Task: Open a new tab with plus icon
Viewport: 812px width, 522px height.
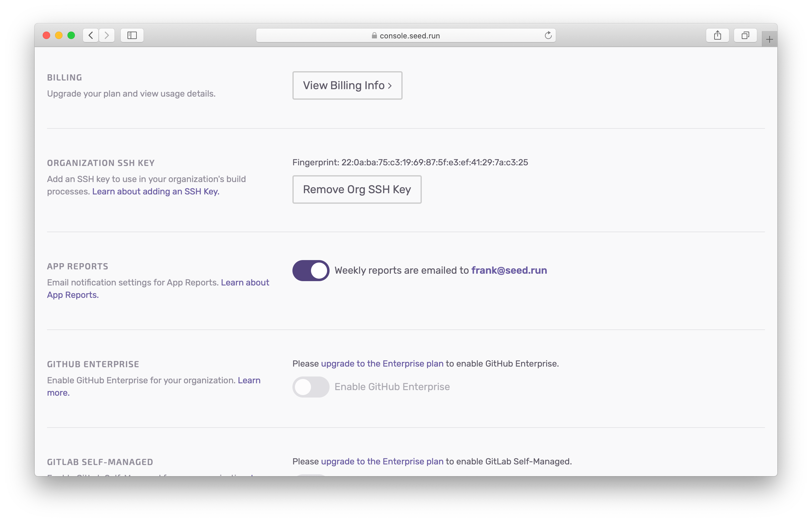Action: point(769,40)
